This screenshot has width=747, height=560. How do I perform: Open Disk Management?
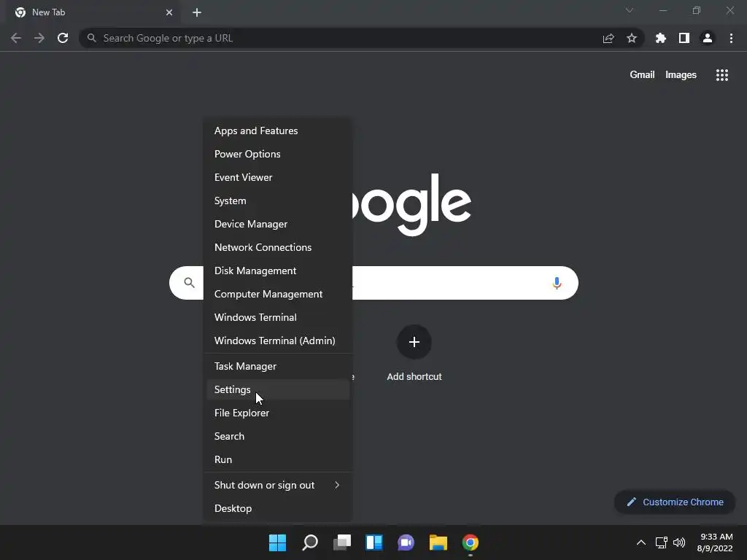(278, 271)
